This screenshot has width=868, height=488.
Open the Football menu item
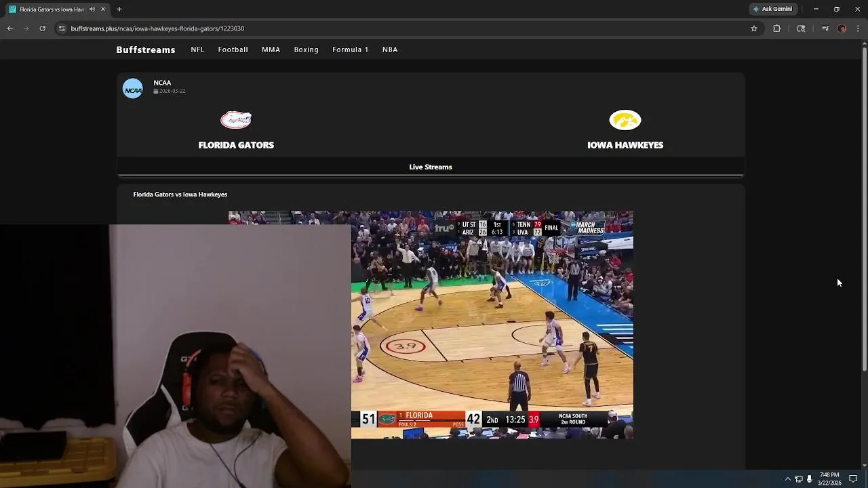233,49
